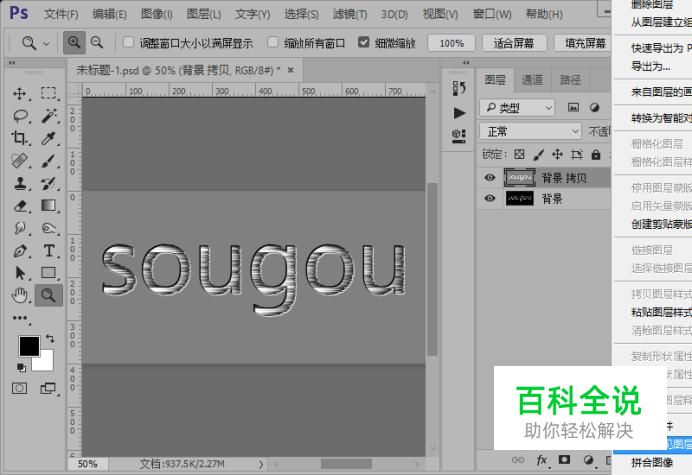
Task: Toggle lock image pixels brush icon
Action: coord(538,155)
